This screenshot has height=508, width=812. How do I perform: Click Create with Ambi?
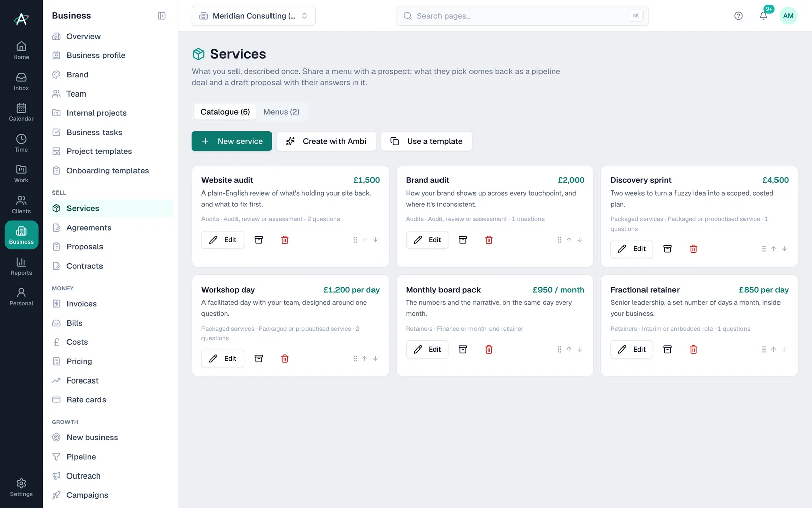326,141
